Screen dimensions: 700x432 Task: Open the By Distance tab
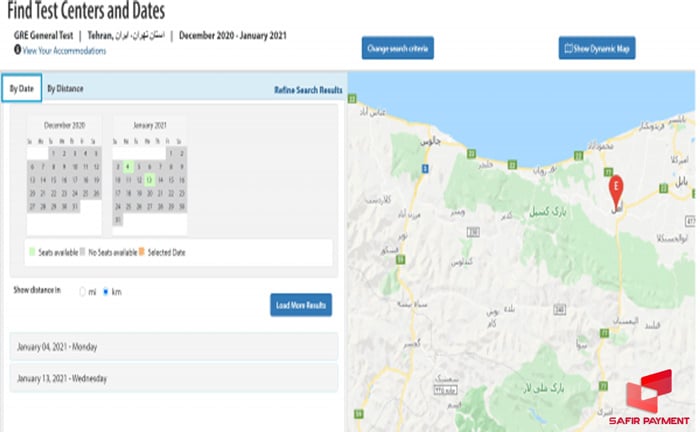coord(65,88)
